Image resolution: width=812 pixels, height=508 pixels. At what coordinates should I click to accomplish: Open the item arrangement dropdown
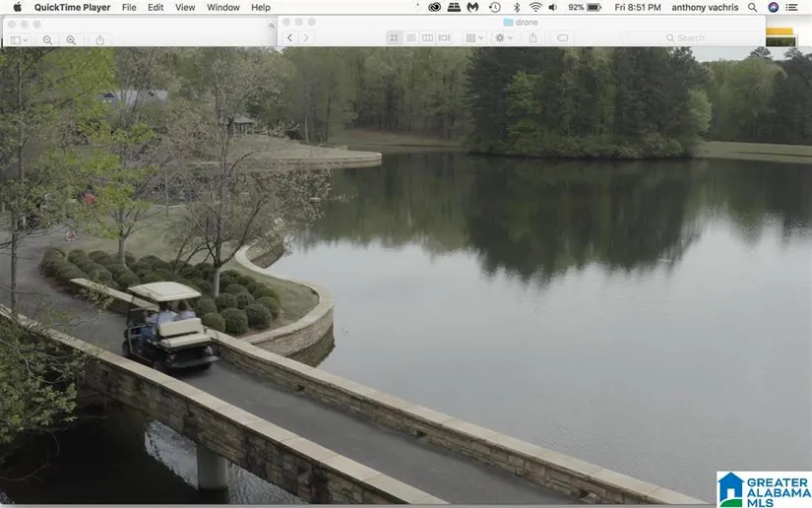click(x=473, y=37)
